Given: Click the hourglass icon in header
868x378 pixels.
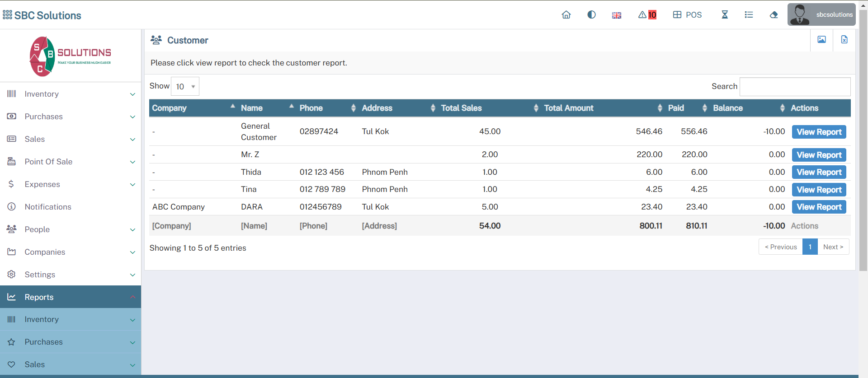Looking at the screenshot, I should click(x=725, y=15).
